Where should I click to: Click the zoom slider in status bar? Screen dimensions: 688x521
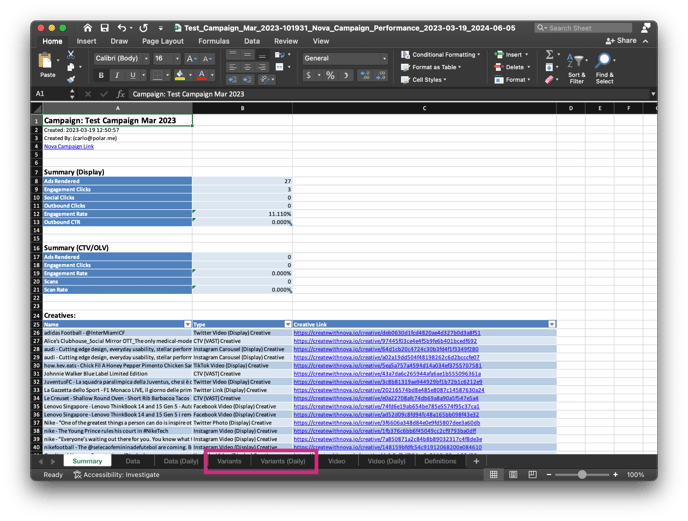tap(581, 475)
